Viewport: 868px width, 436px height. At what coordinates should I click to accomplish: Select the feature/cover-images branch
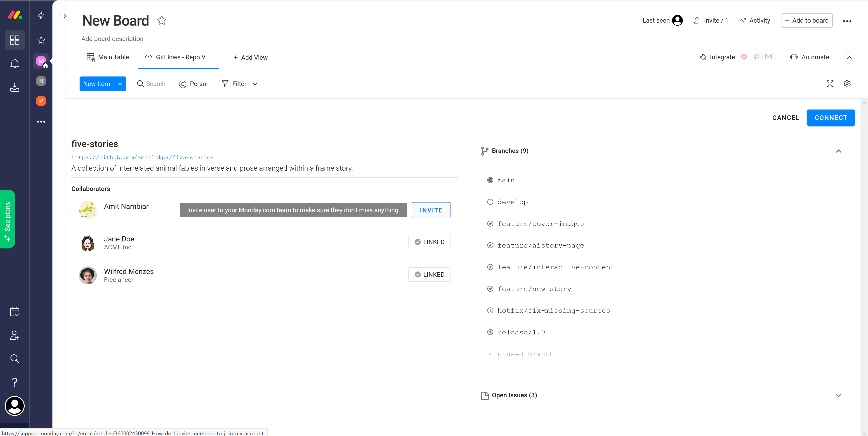click(540, 224)
